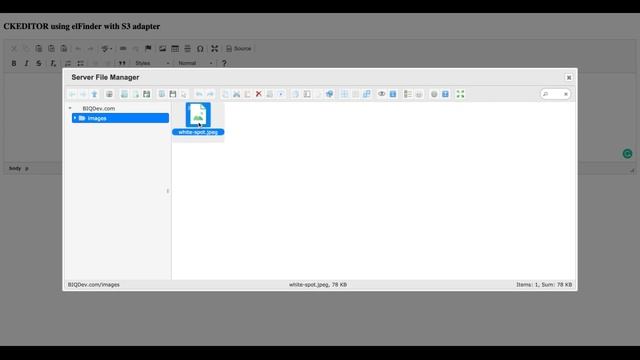Click Paste from Word in CKEditor
640x360 pixels.
[64, 49]
